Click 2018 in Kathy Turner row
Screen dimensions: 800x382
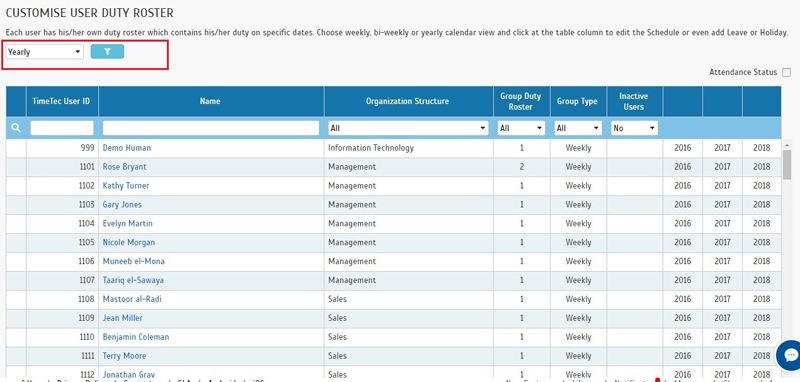(762, 186)
